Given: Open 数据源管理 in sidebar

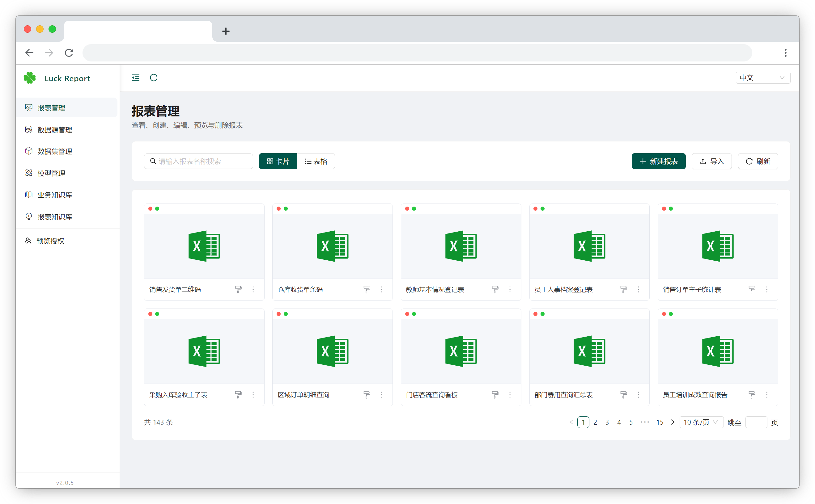Looking at the screenshot, I should pyautogui.click(x=67, y=130).
